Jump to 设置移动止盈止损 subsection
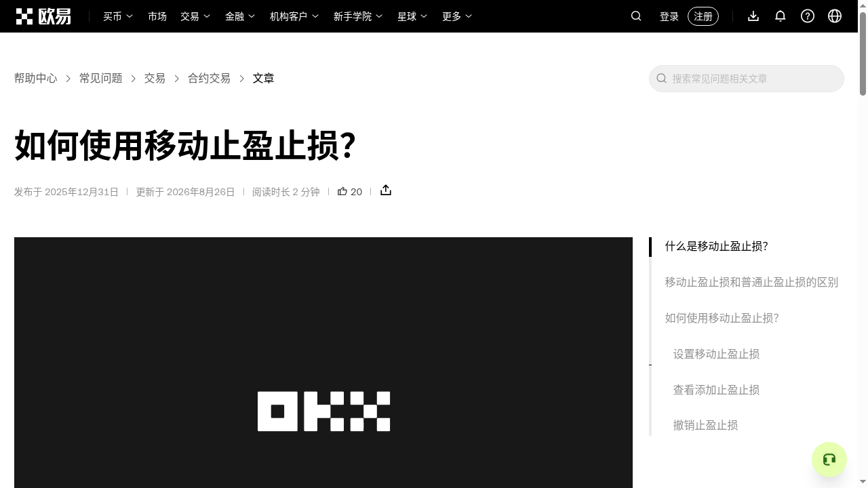Screen dimensions: 868x488 coord(716,354)
